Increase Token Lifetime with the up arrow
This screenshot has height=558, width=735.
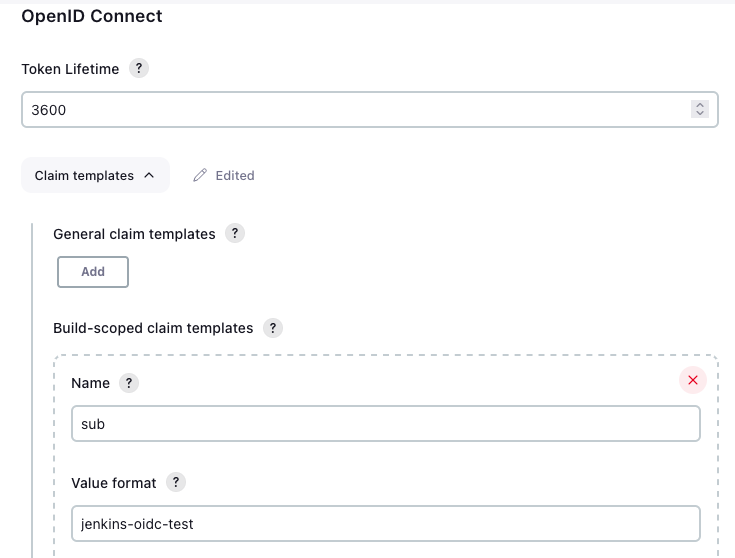point(700,105)
